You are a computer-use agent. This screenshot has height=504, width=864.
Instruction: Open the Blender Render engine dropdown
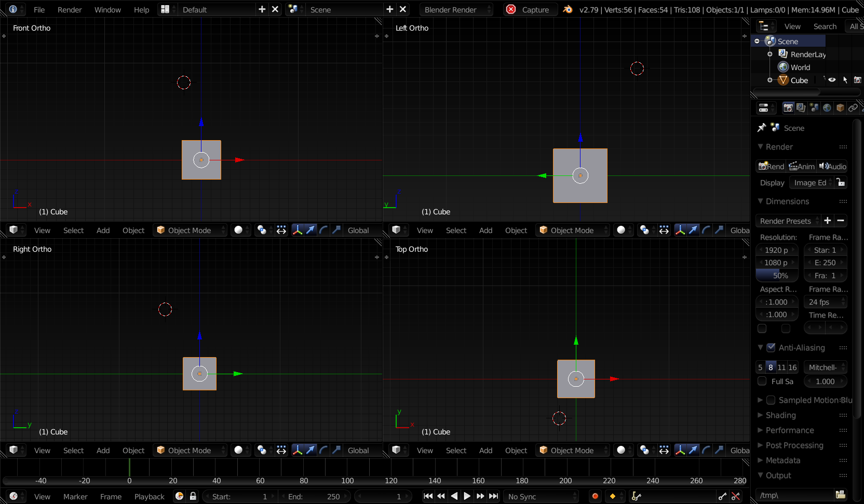(x=456, y=9)
